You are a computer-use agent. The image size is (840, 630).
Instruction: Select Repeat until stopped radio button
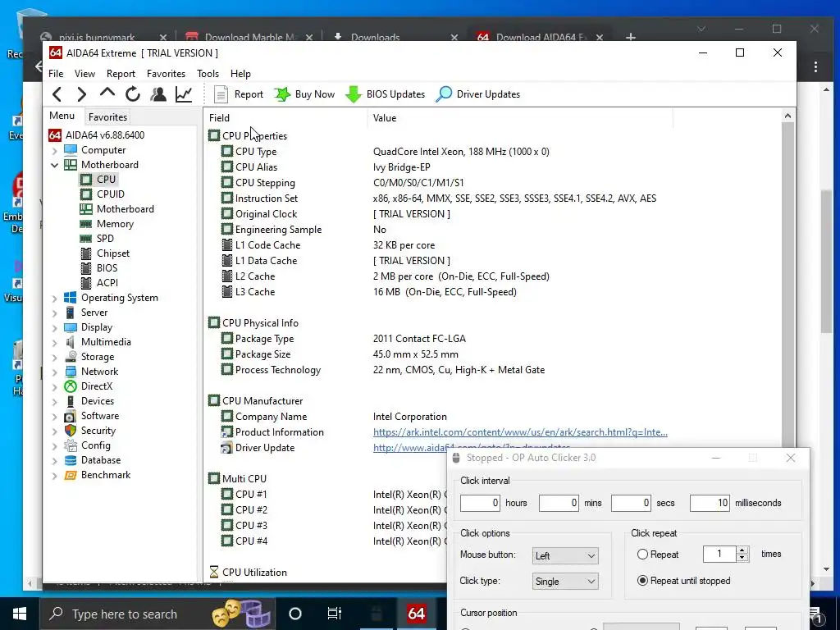click(642, 581)
